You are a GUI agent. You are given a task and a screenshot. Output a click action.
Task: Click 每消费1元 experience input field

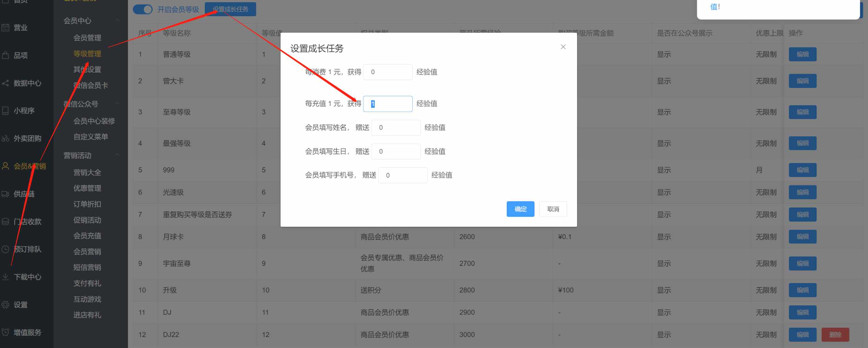[x=388, y=72]
